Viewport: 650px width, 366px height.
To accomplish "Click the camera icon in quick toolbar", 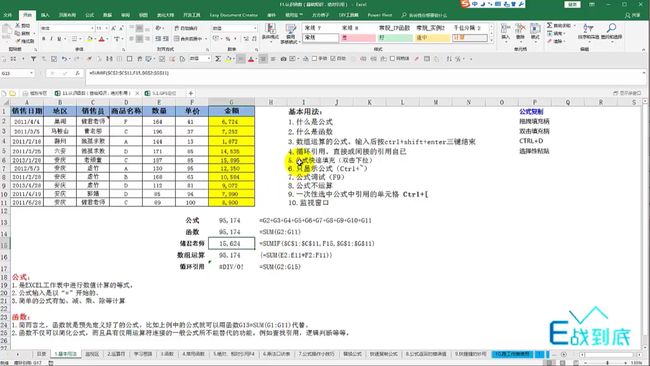I will 283,59.
